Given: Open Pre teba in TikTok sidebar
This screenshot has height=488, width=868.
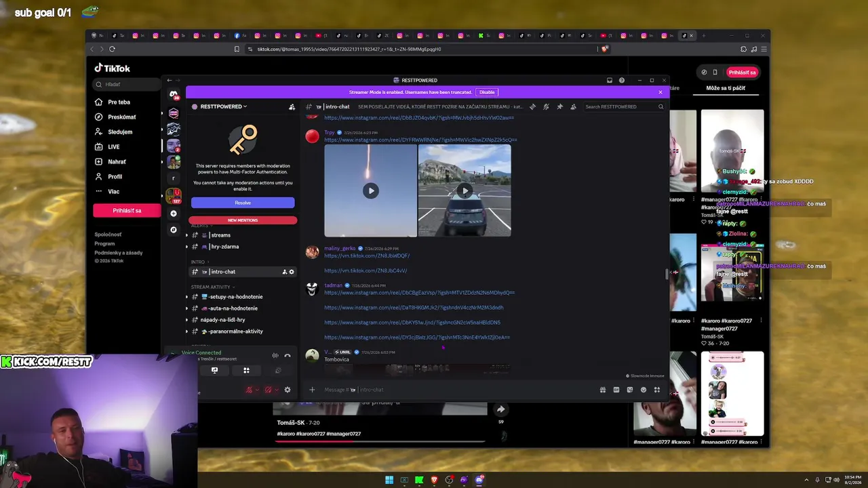Looking at the screenshot, I should 113,102.
